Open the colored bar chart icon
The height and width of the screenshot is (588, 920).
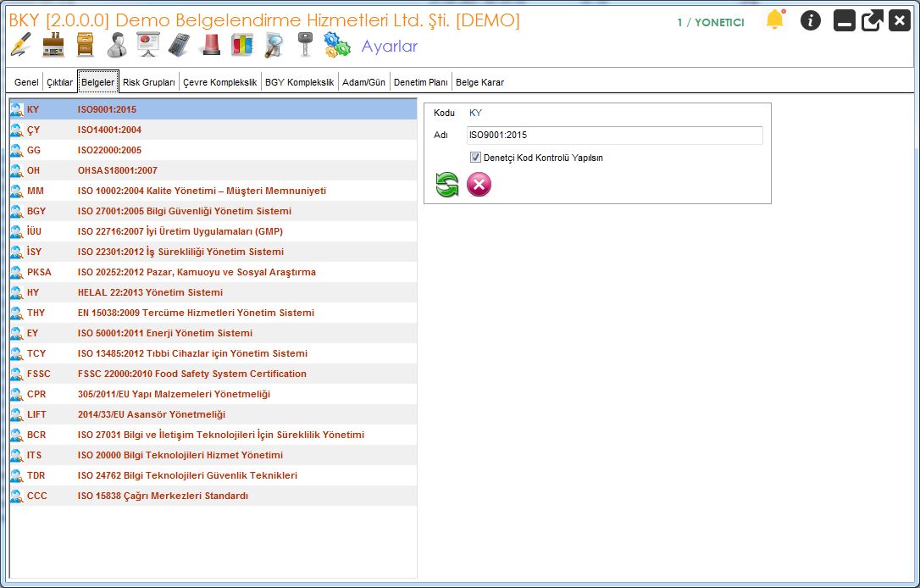(241, 45)
